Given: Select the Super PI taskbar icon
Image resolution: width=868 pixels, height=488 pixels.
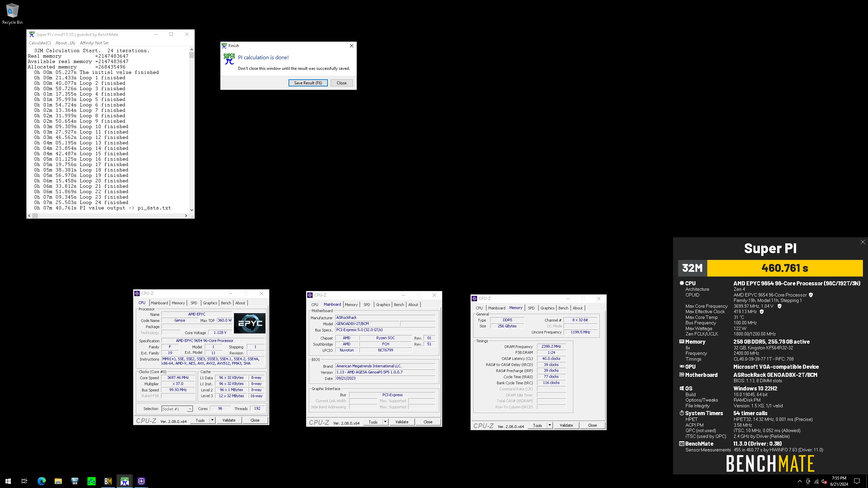Looking at the screenshot, I should 124,481.
